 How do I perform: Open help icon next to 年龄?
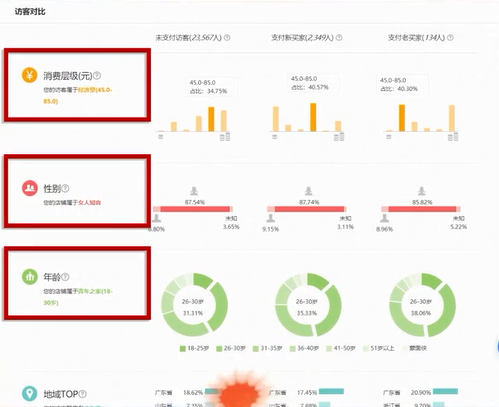pos(65,277)
